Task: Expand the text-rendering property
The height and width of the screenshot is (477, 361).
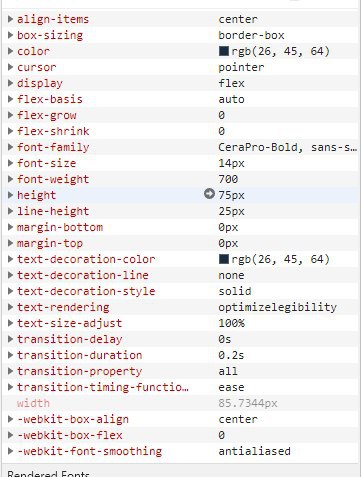Action: [x=10, y=307]
